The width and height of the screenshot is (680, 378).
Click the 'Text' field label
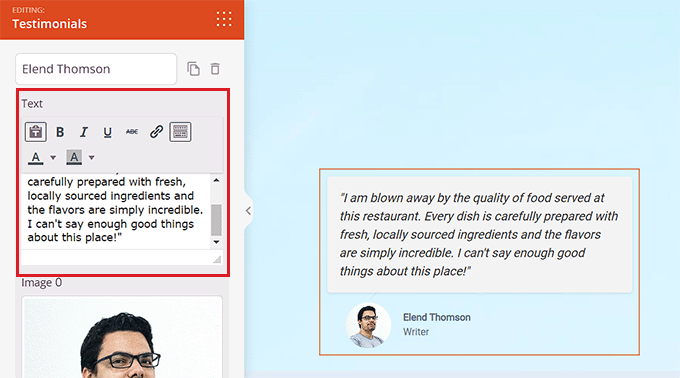32,104
